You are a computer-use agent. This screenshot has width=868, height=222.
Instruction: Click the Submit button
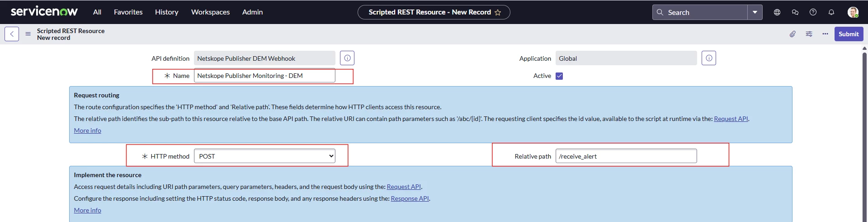pos(849,34)
